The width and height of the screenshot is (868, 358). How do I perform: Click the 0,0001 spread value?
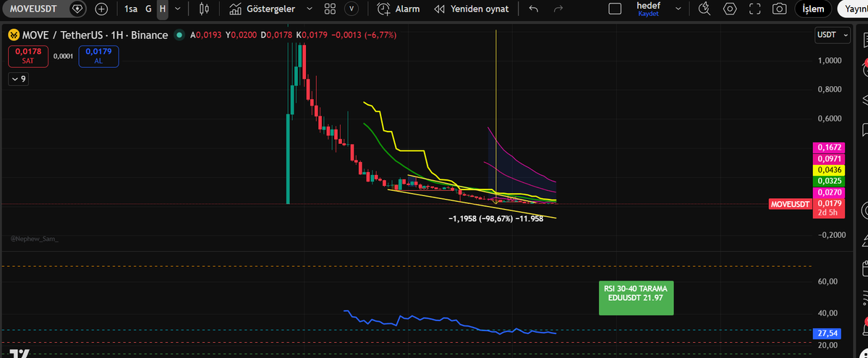click(64, 56)
